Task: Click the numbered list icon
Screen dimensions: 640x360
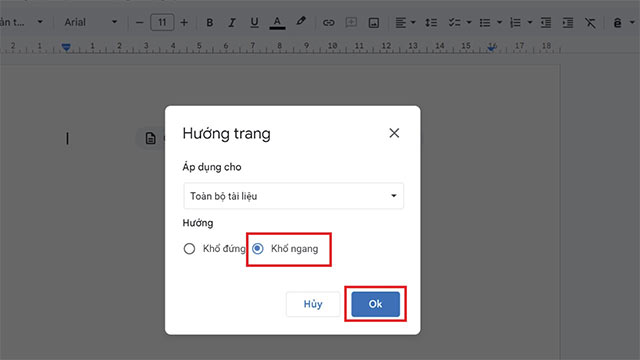Action: point(515,23)
